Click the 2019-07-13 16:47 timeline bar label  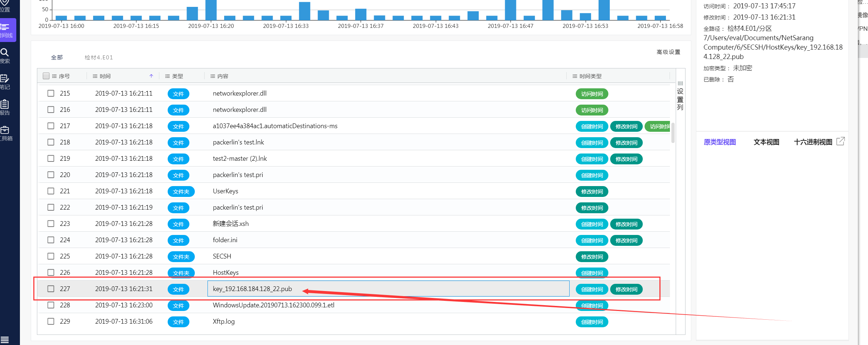click(511, 26)
